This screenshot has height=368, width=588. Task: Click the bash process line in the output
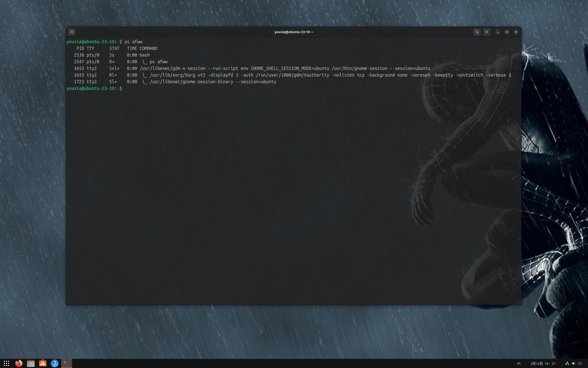144,55
